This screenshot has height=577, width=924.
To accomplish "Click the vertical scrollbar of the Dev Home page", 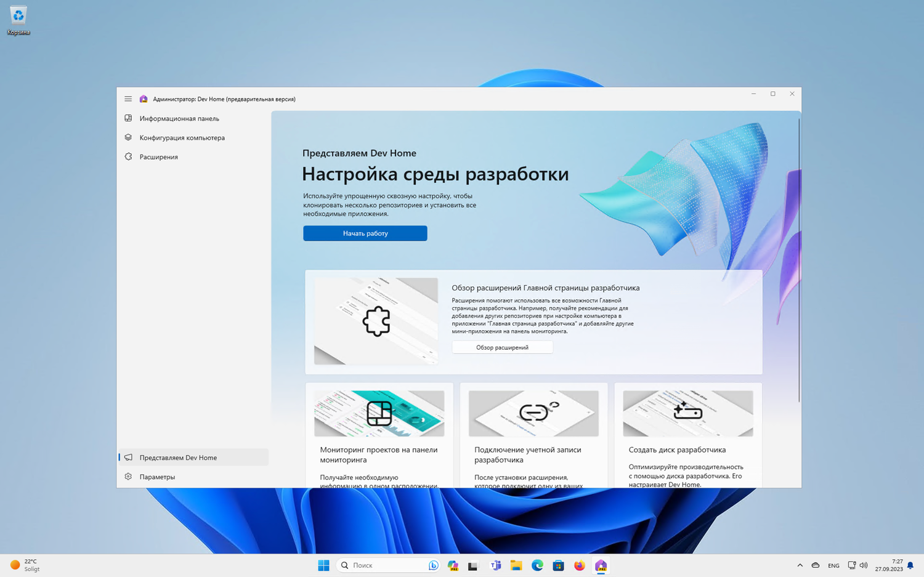I will pyautogui.click(x=799, y=260).
